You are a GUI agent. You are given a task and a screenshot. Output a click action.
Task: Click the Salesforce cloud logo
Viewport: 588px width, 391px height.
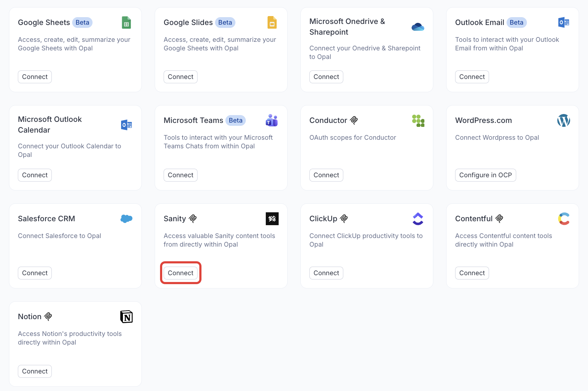126,219
